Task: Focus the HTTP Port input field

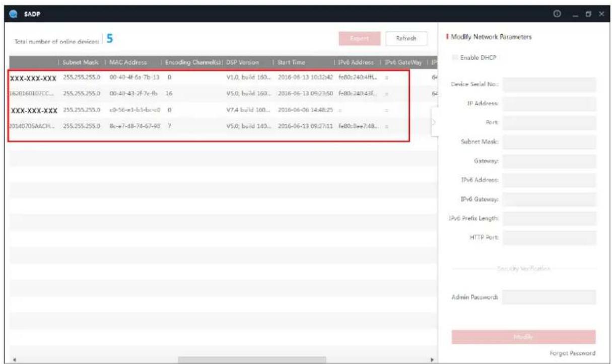Action: 549,238
